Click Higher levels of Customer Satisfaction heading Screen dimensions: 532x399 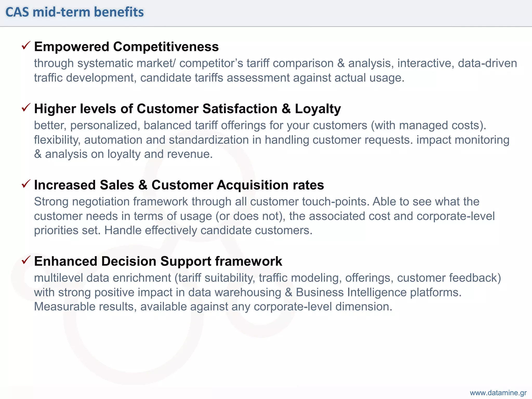click(x=188, y=109)
